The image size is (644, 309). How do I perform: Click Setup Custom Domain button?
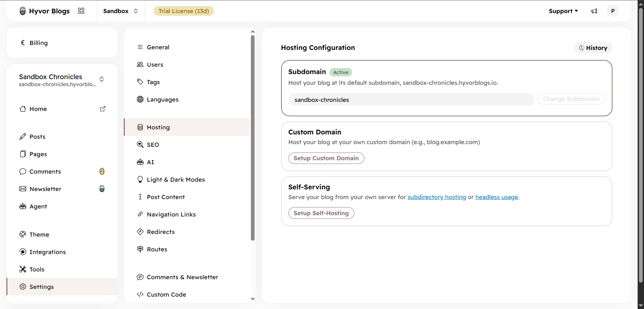click(x=326, y=158)
